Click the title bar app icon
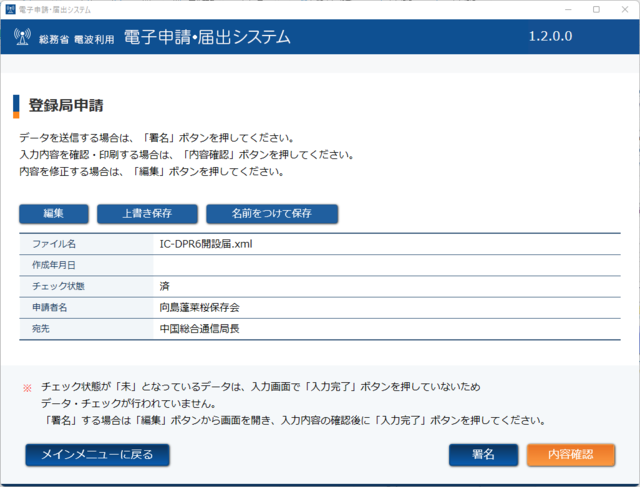The width and height of the screenshot is (640, 487). point(10,9)
